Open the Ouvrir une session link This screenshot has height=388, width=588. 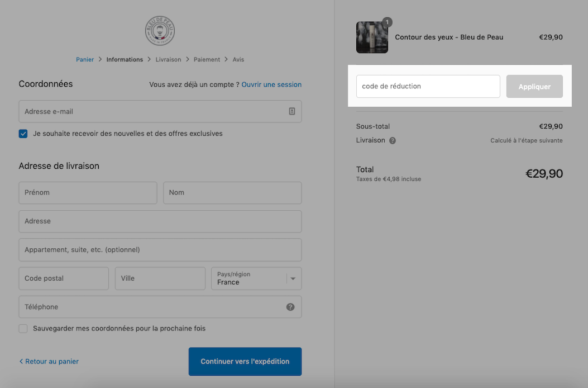[x=271, y=84]
